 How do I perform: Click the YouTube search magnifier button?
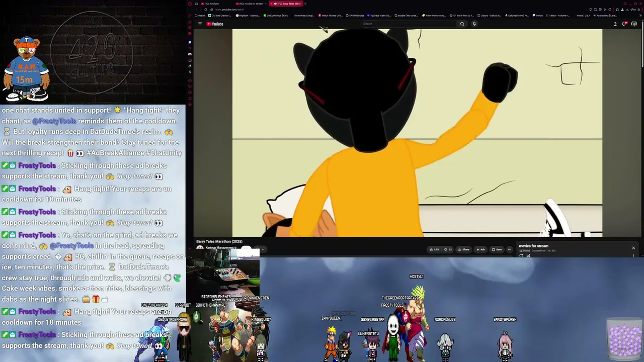point(462,24)
